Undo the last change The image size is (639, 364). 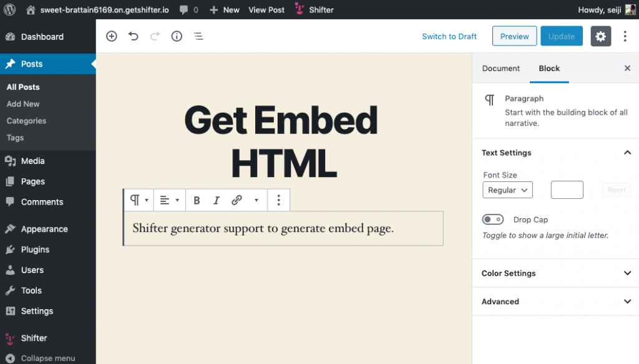coord(134,36)
